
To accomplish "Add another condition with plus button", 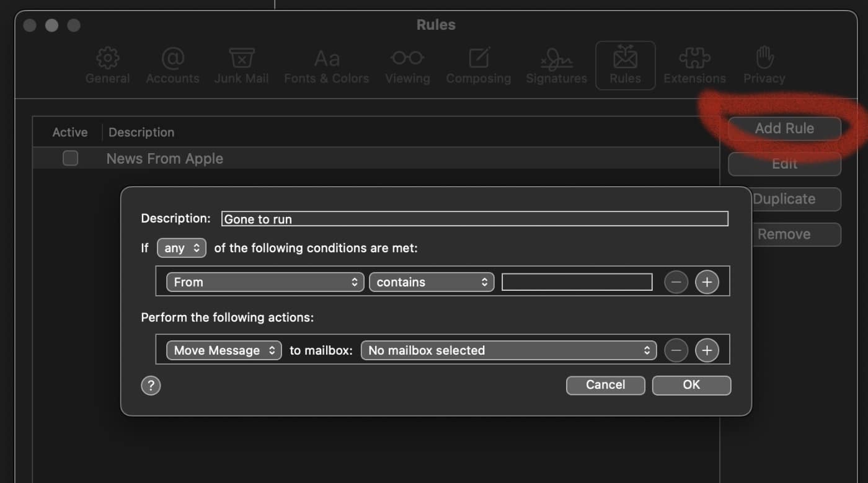I will pyautogui.click(x=706, y=282).
